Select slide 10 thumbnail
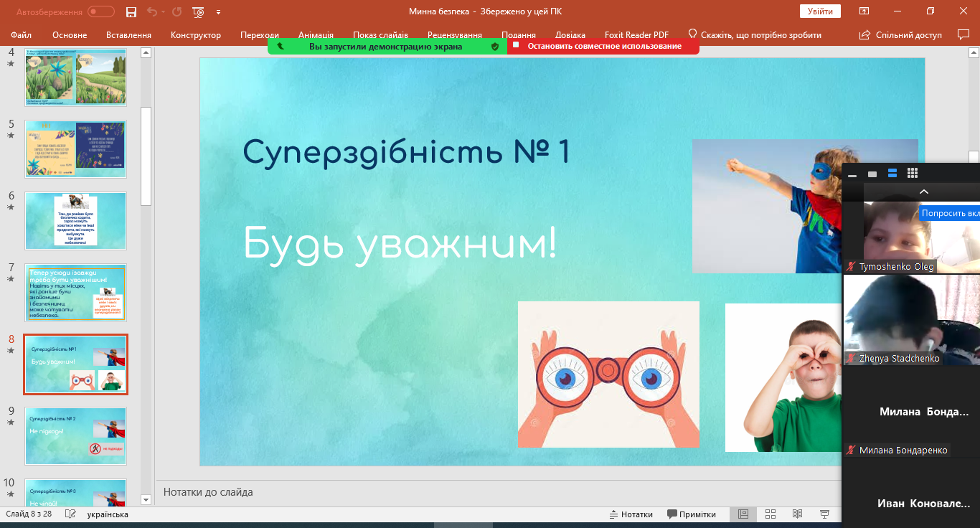This screenshot has height=528, width=980. tap(75, 492)
